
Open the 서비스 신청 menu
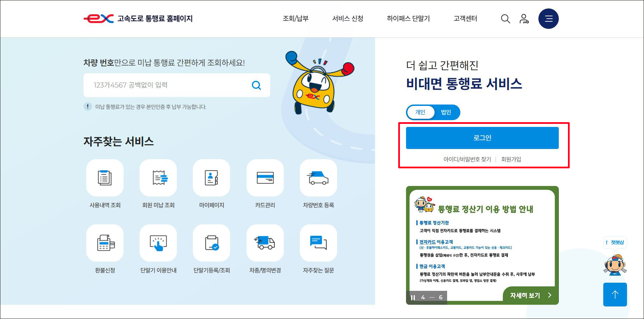coord(348,19)
